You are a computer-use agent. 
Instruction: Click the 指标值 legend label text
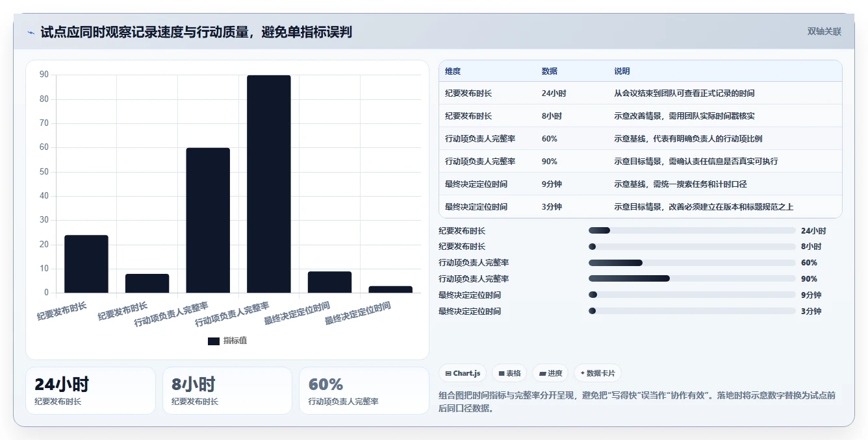coord(235,341)
